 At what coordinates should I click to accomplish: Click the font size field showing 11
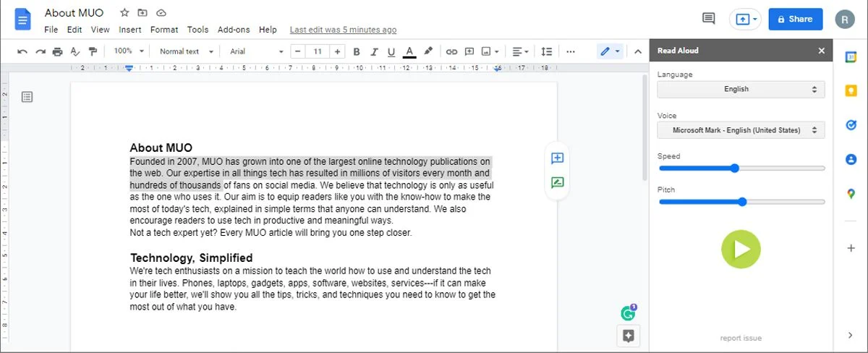coord(318,51)
